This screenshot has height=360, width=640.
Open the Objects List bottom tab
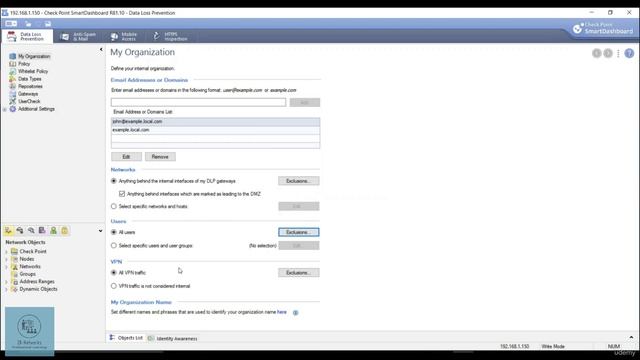(x=126, y=338)
